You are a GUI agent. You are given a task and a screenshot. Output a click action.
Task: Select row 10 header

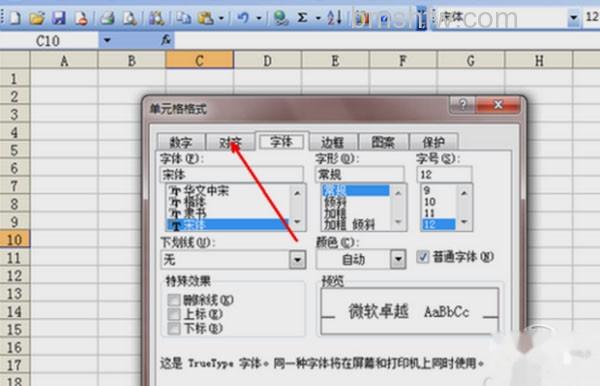point(15,240)
